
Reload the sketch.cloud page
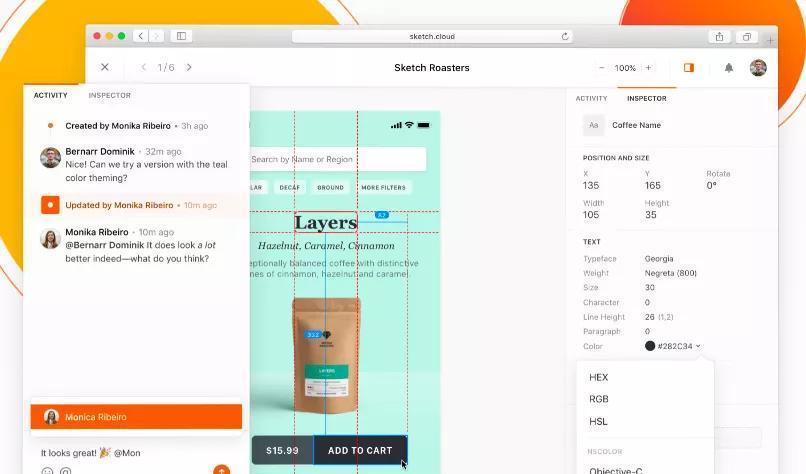click(565, 37)
